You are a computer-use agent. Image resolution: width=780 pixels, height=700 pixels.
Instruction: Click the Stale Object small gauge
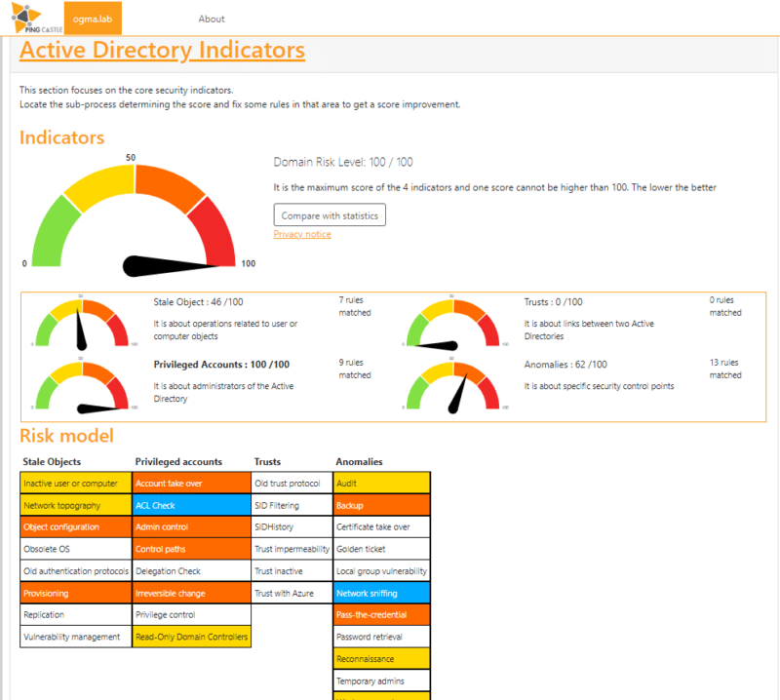[82, 324]
